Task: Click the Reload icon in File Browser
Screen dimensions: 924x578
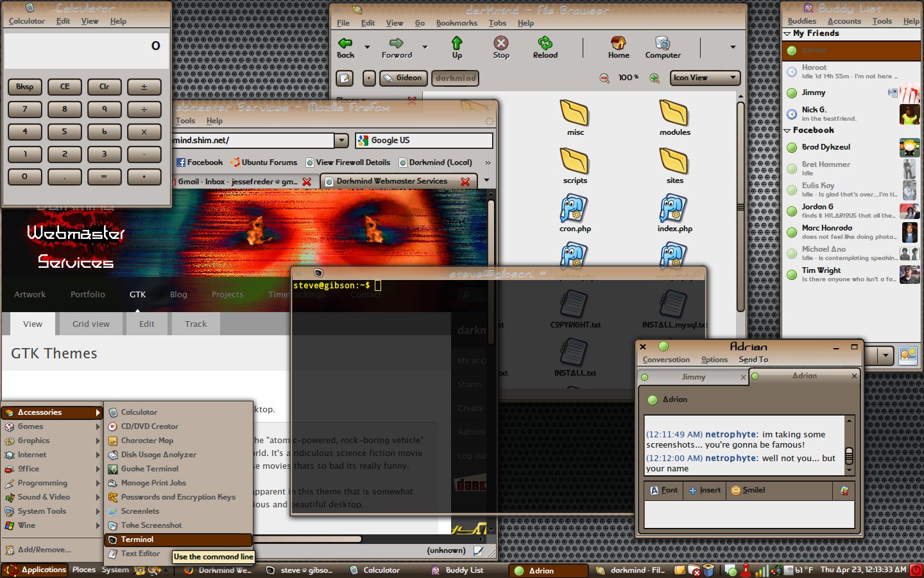Action: pos(545,43)
